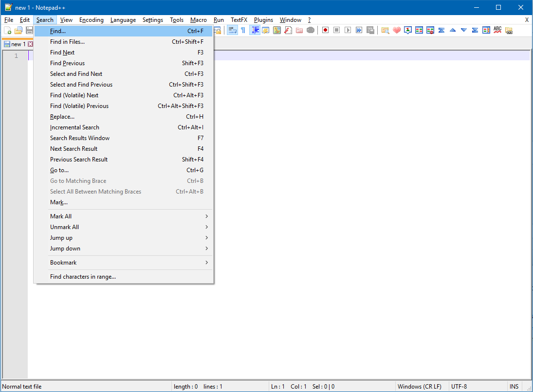Toggle the Word wrap toolbar icon
The height and width of the screenshot is (392, 533).
tap(233, 30)
